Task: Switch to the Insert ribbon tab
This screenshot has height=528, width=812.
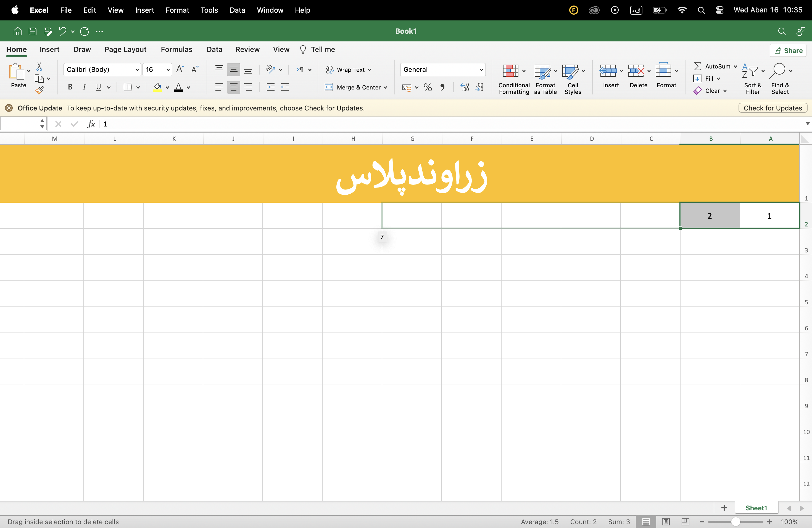Action: tap(49, 49)
